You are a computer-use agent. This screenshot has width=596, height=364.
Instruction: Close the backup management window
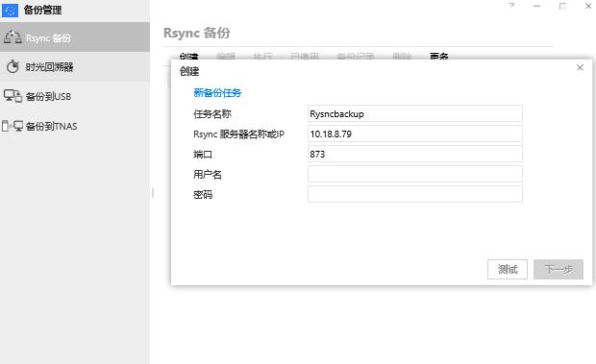[588, 6]
